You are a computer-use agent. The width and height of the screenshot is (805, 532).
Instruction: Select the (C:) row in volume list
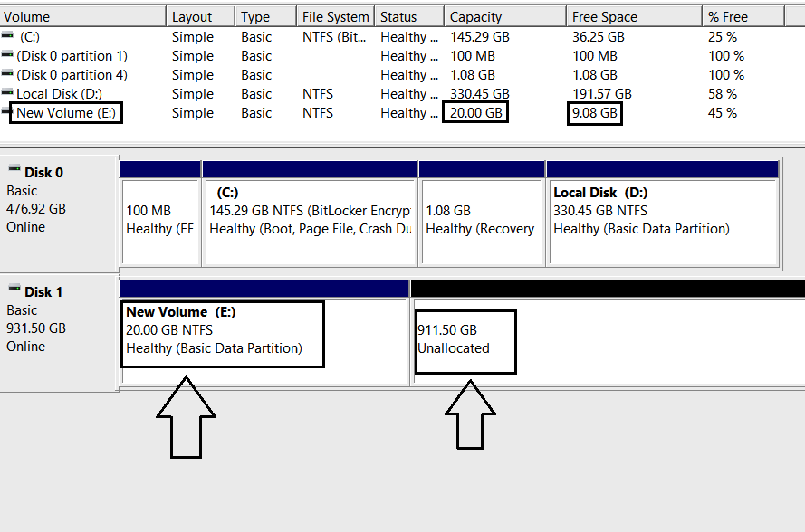(402, 37)
